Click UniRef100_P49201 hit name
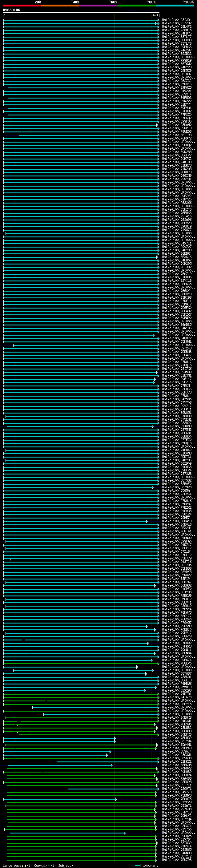 [x=177, y=91]
